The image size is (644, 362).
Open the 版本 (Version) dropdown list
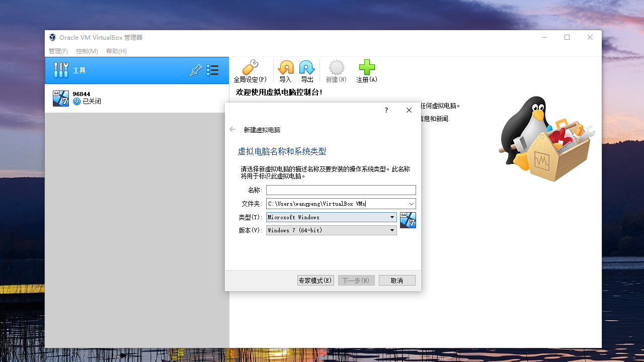(x=392, y=230)
